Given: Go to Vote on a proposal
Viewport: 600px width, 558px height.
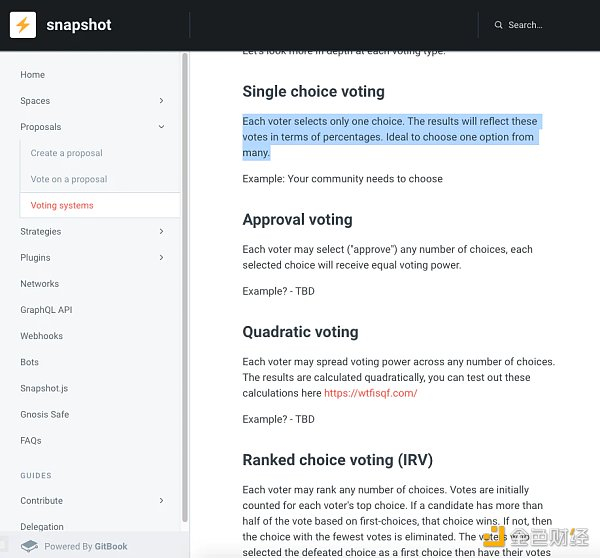Looking at the screenshot, I should pos(69,179).
